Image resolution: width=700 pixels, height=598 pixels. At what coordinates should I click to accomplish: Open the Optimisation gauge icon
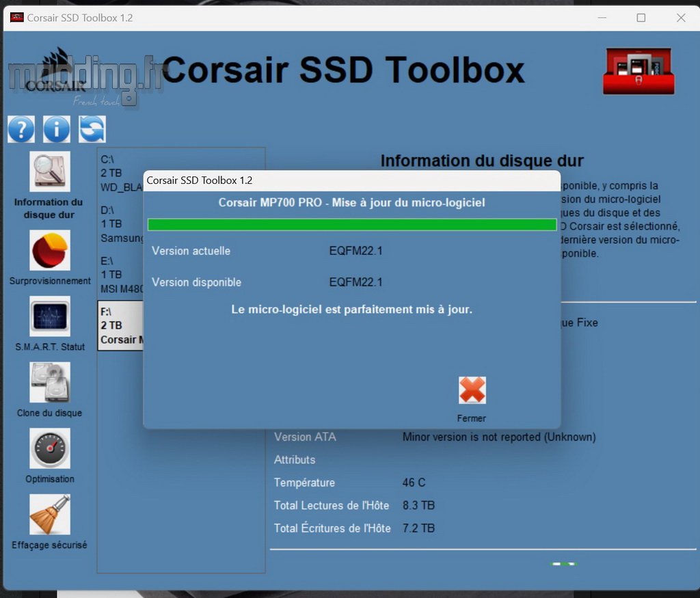pyautogui.click(x=50, y=448)
